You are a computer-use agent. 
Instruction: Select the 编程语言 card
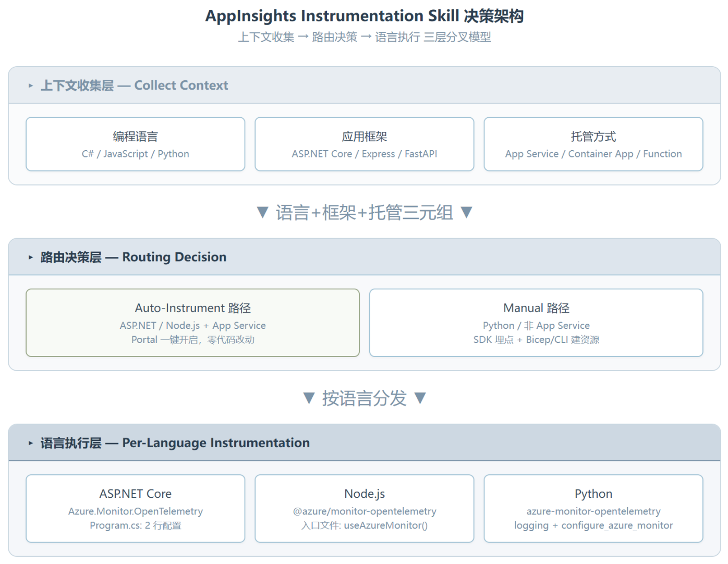click(x=136, y=144)
